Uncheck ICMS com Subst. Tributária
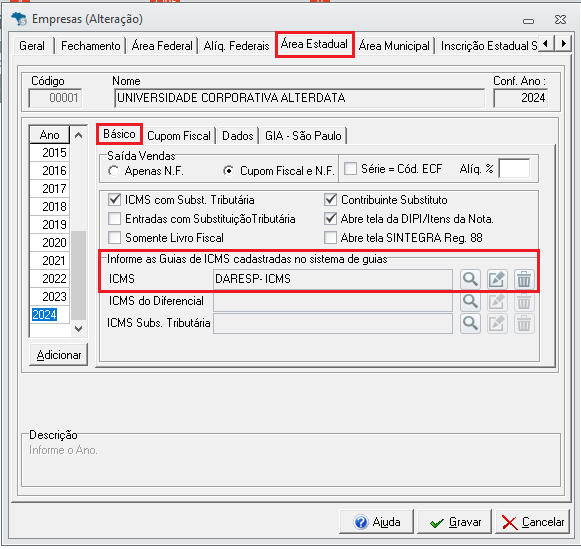This screenshot has width=581, height=549. tap(114, 200)
